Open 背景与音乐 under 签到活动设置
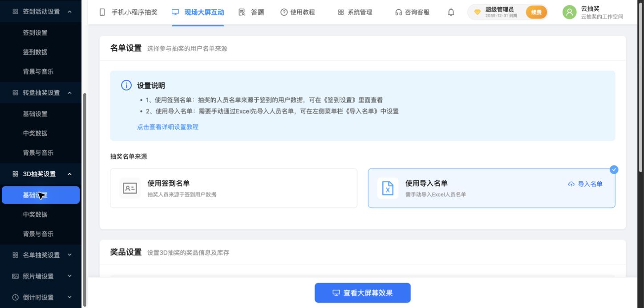The width and height of the screenshot is (644, 308). coord(38,71)
